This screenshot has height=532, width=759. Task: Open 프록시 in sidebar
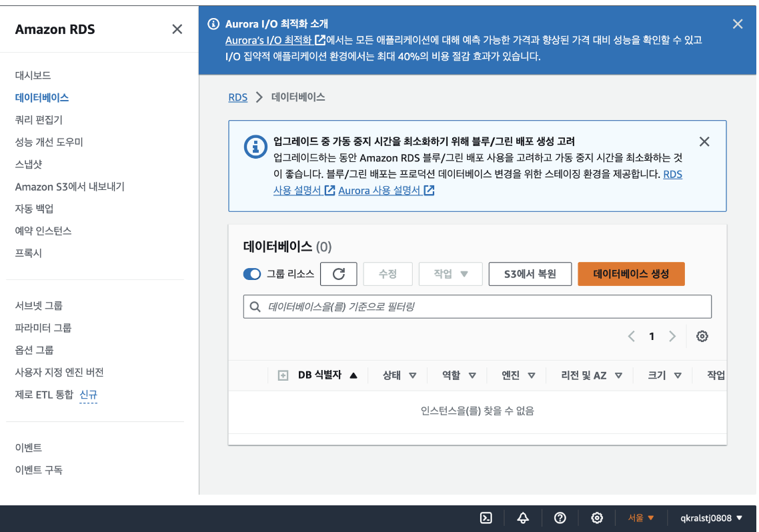click(x=29, y=253)
